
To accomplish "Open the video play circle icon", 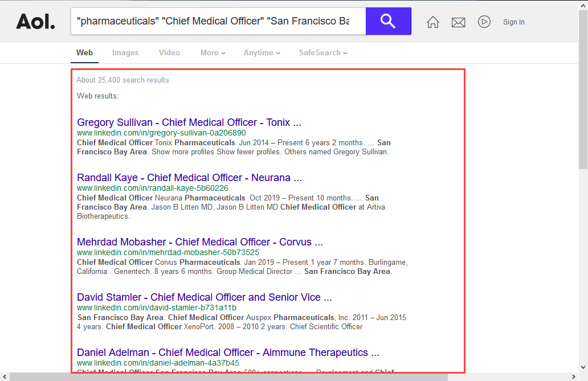I will coord(484,22).
